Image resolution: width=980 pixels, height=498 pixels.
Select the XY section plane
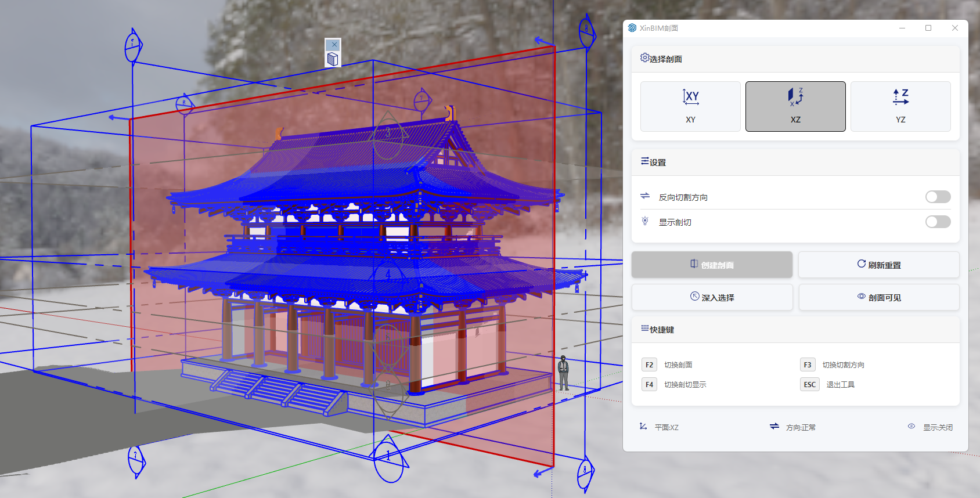[690, 106]
